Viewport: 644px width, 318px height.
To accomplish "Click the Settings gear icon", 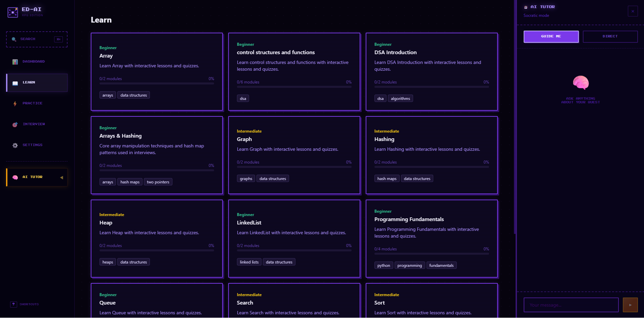I will (15, 145).
